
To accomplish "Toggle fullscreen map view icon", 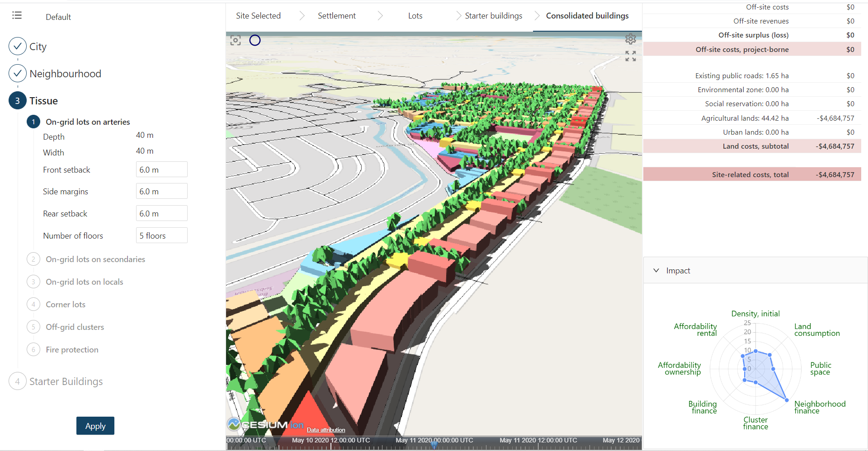I will [631, 56].
